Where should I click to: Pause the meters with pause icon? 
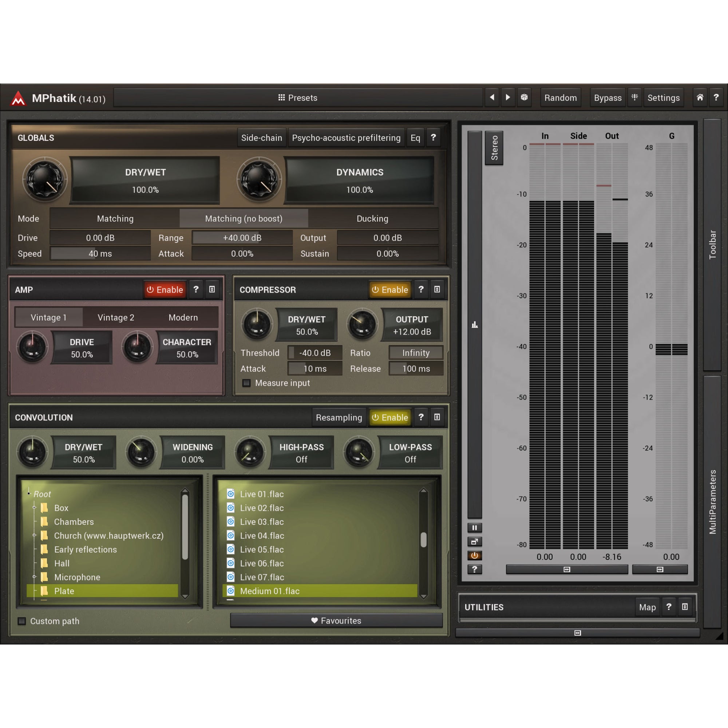click(474, 528)
